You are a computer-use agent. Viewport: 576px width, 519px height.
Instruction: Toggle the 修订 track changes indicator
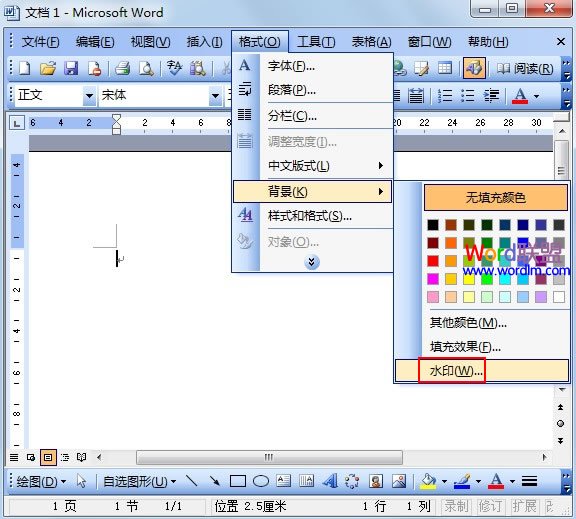[490, 506]
